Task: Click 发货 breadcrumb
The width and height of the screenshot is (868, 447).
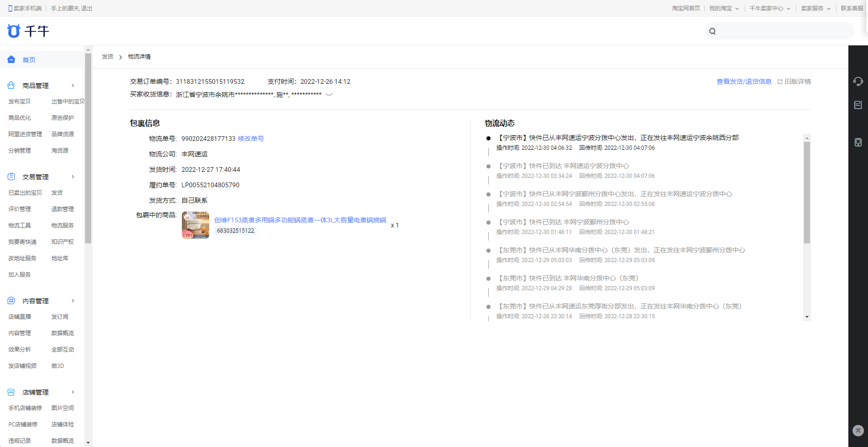Action: pyautogui.click(x=108, y=57)
